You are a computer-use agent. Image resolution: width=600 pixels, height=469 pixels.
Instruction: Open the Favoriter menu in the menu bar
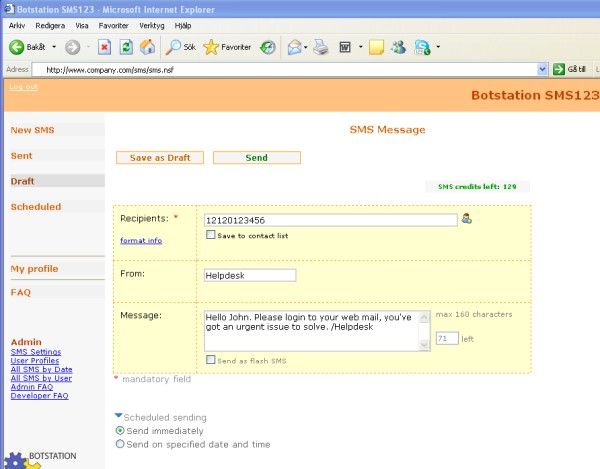[114, 26]
